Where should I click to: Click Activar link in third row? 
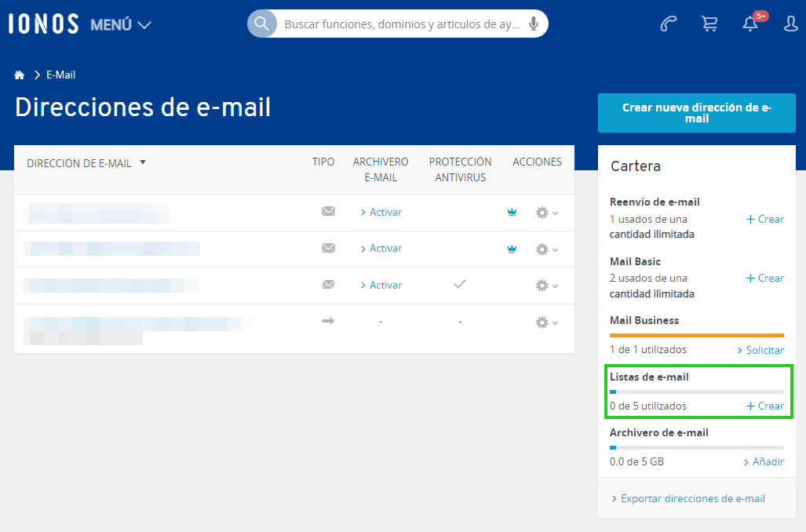click(x=381, y=286)
